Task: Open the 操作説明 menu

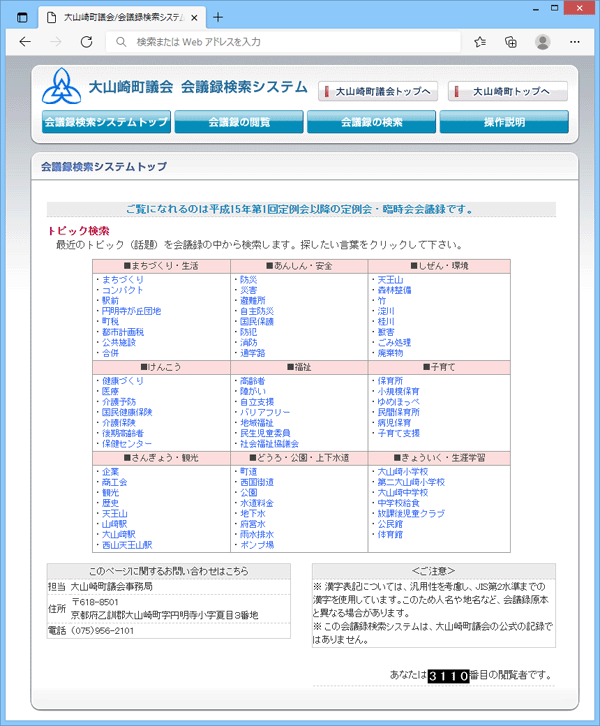Action: coord(504,122)
